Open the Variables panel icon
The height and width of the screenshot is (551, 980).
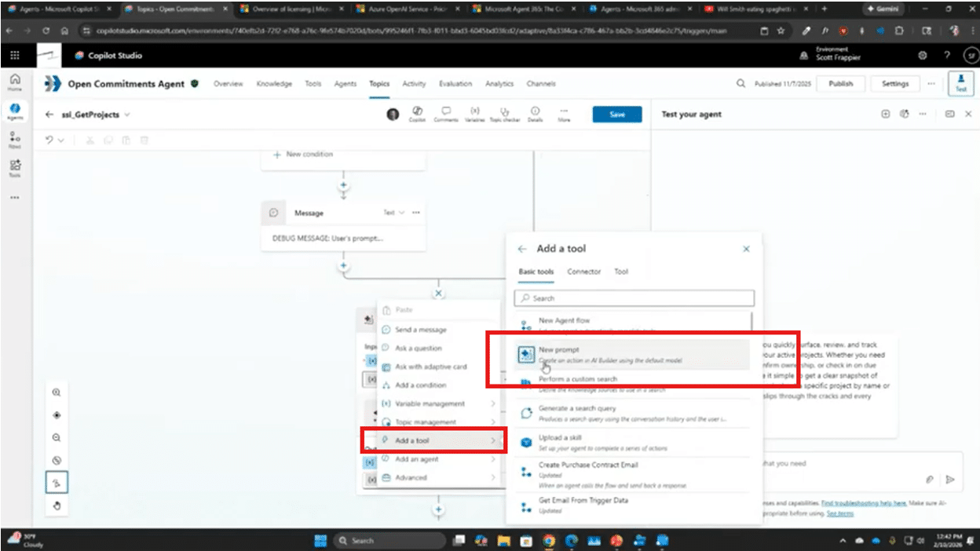[475, 115]
